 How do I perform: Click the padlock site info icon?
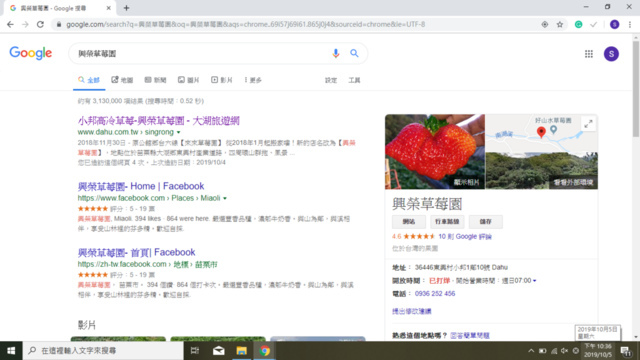coord(59,24)
